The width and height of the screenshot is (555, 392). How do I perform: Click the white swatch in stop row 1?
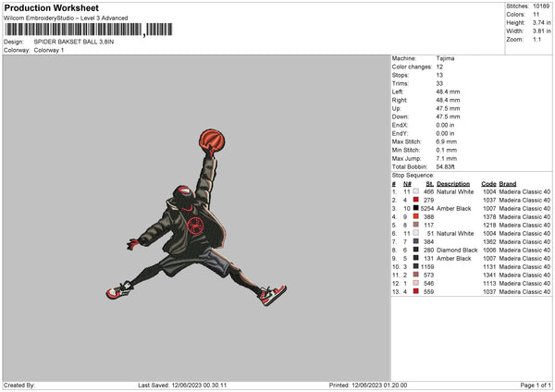pos(415,191)
